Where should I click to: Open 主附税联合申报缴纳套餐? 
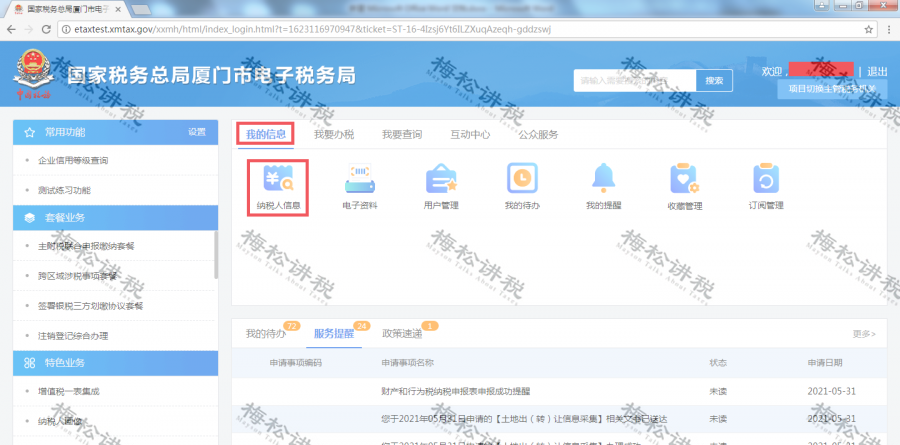point(87,246)
